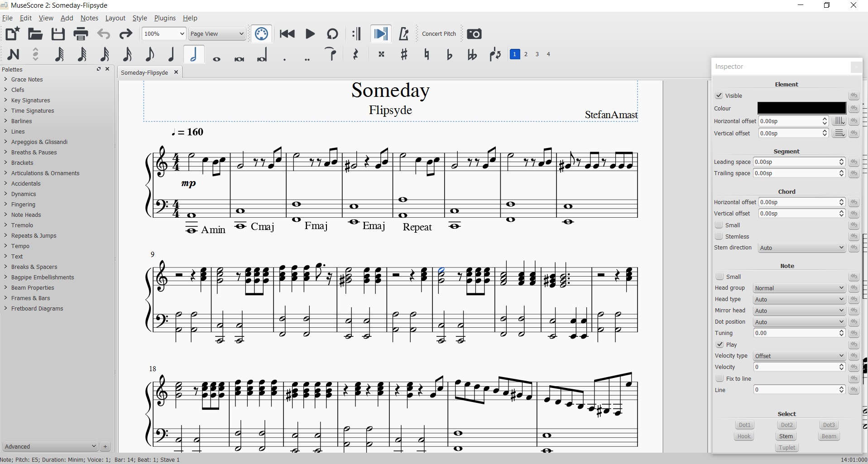868x464 pixels.
Task: Select the half note duration
Action: [194, 55]
